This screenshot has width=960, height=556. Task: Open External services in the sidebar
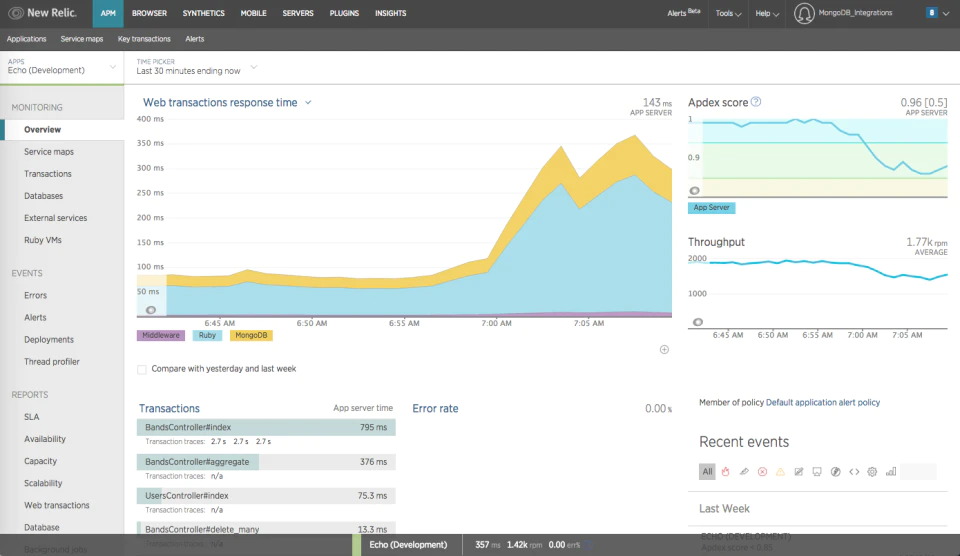[x=56, y=218]
